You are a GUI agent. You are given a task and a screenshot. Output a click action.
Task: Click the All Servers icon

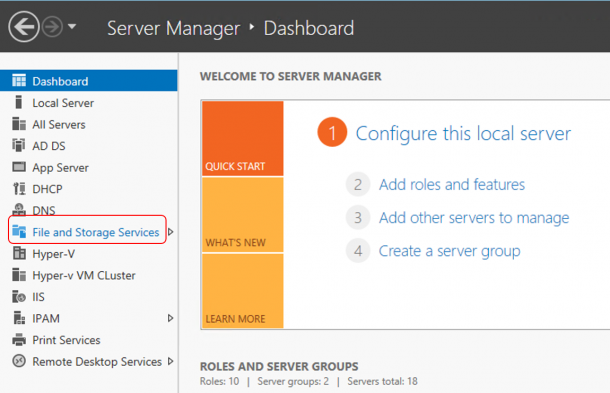point(19,124)
